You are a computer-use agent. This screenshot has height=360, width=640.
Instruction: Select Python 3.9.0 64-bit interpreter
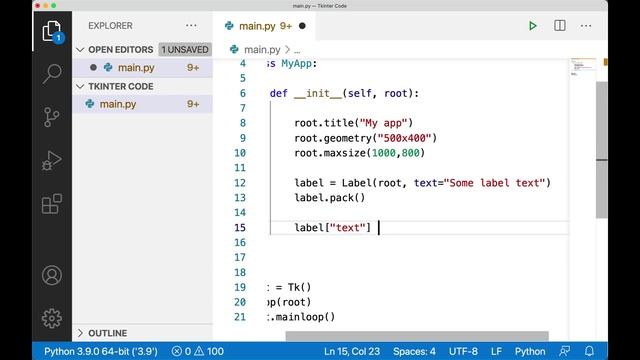[101, 351]
